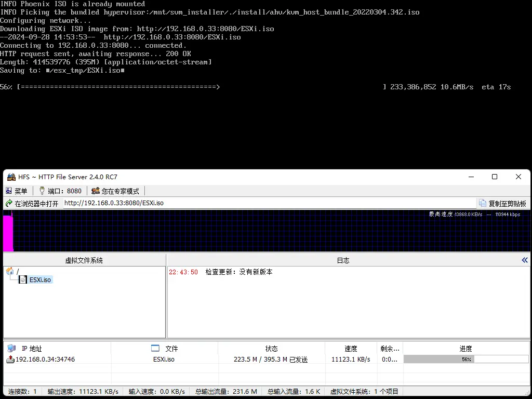Toggle the 您在专家模式 expert mode button
The image size is (532, 399).
[x=115, y=191]
